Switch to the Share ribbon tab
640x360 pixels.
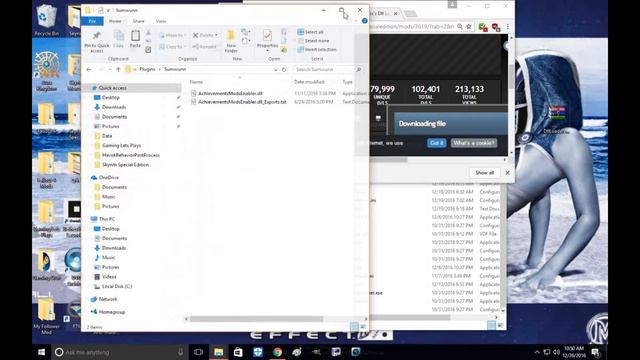click(138, 21)
